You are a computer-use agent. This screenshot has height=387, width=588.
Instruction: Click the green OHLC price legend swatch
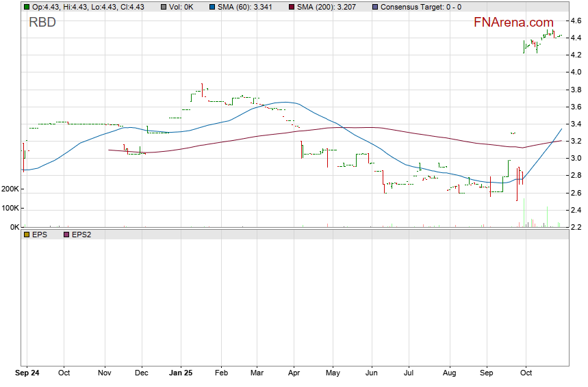point(27,7)
